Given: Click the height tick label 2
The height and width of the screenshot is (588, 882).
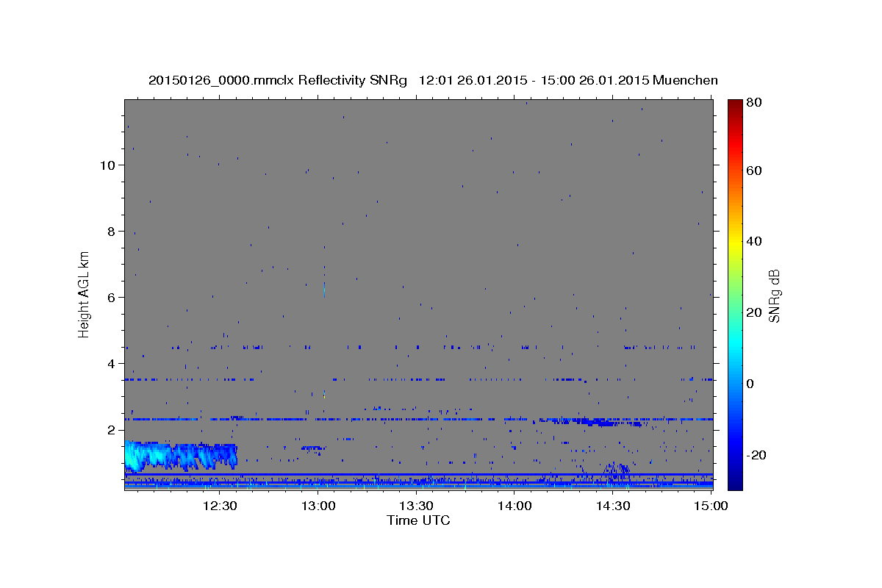Looking at the screenshot, I should tap(111, 430).
